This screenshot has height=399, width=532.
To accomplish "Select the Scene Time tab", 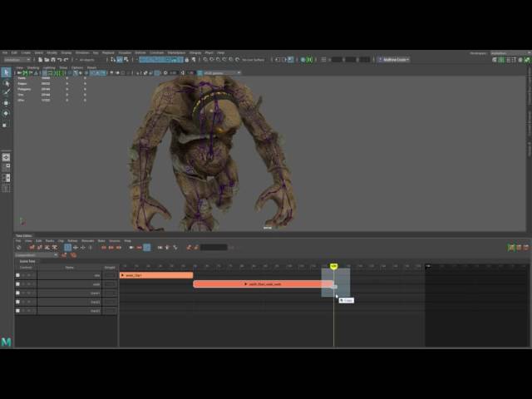I will tap(27, 261).
